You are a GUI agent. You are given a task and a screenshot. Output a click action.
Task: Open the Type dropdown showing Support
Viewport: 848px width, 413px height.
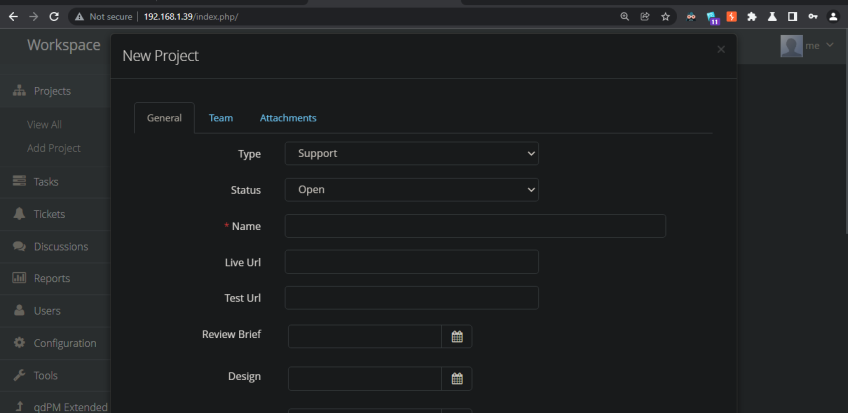412,154
